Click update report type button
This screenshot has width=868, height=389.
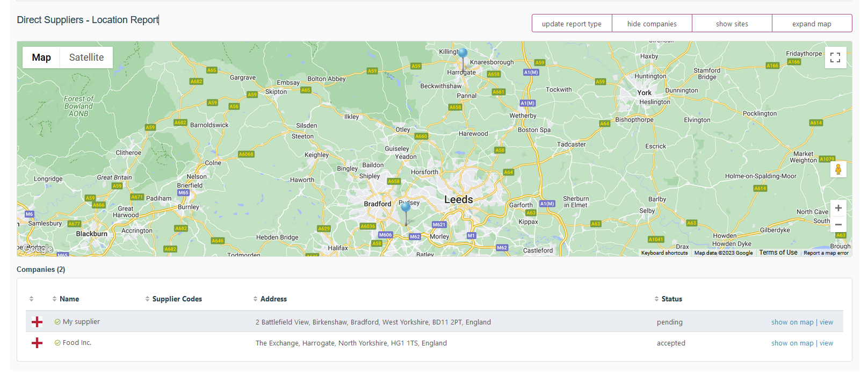572,24
